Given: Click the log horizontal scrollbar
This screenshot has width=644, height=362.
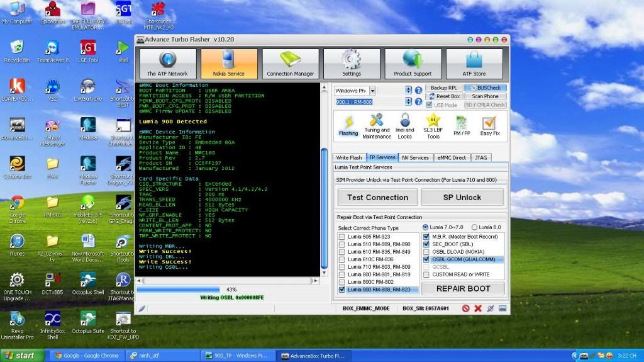Looking at the screenshot, I should click(x=228, y=281).
